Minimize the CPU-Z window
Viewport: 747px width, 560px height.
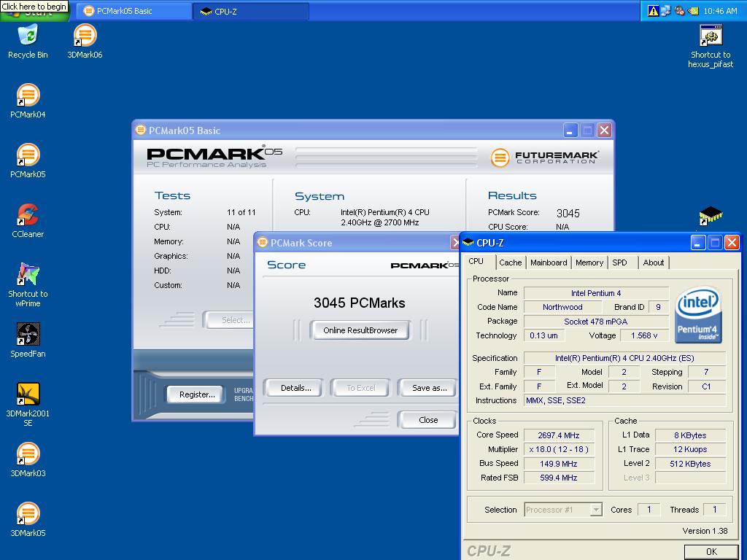click(697, 243)
